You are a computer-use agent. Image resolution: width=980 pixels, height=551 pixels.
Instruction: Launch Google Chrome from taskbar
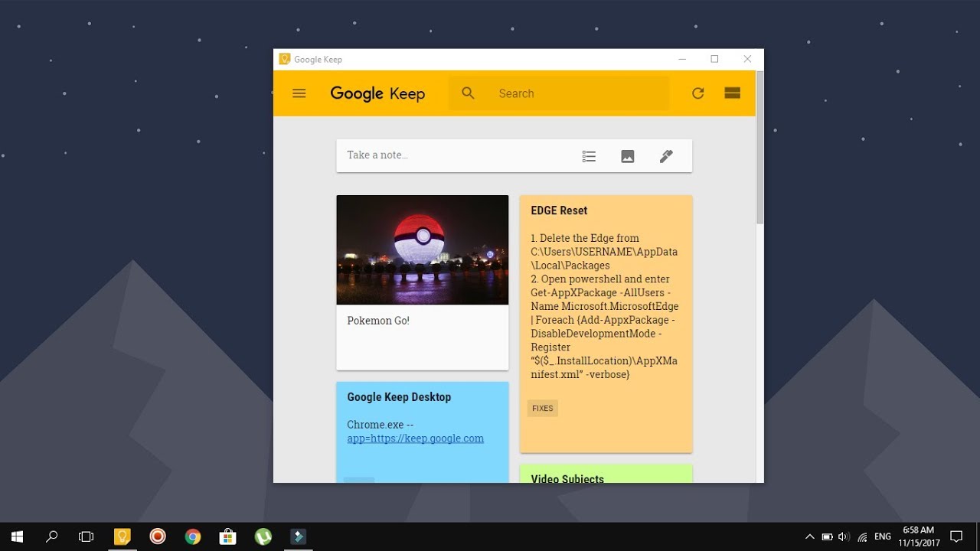193,536
